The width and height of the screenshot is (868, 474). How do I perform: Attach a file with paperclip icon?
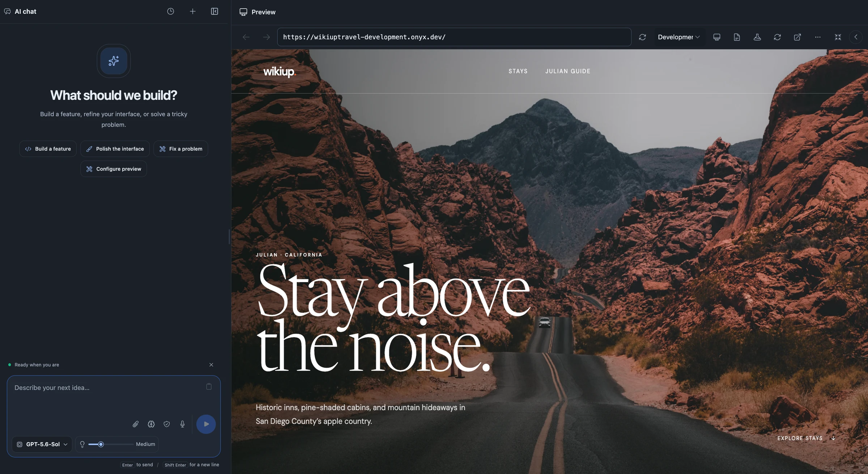coord(136,424)
